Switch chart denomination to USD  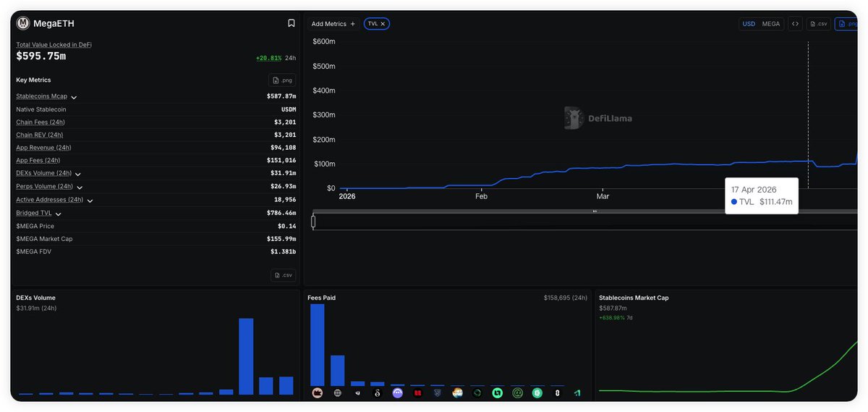749,24
